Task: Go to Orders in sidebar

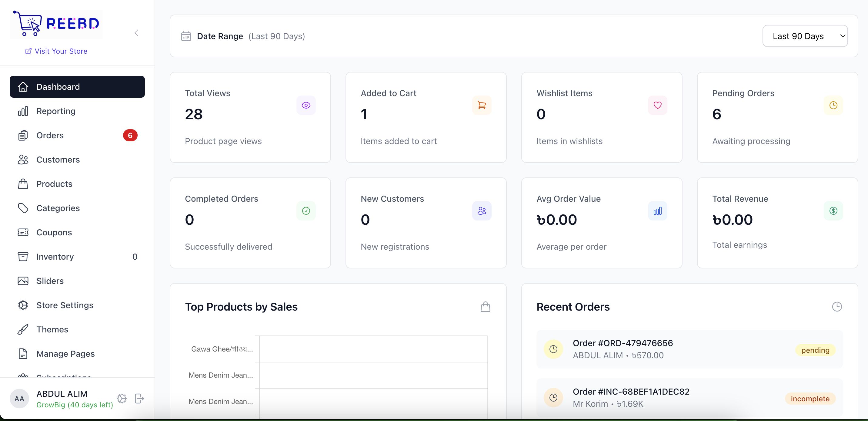Action: pyautogui.click(x=50, y=135)
